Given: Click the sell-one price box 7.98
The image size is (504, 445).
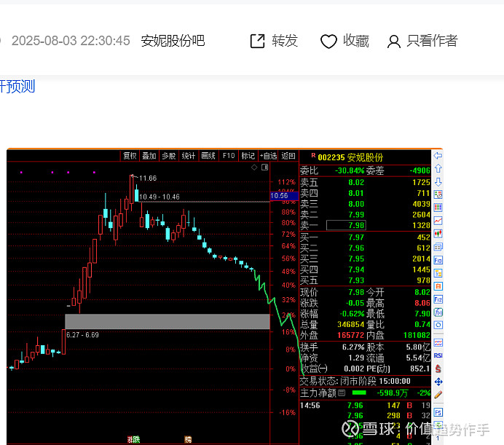Looking at the screenshot, I should pos(346,225).
